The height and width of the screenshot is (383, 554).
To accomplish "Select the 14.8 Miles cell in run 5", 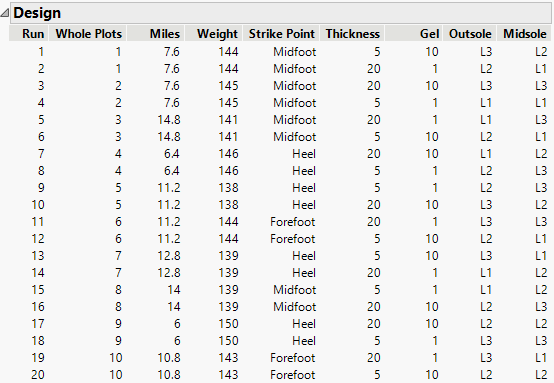I will click(x=169, y=120).
